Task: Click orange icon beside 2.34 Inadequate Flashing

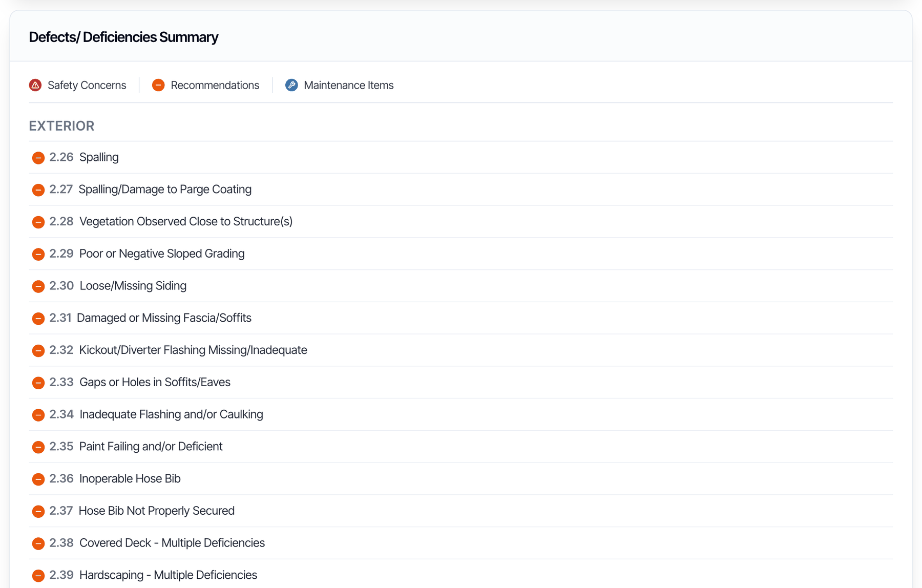Action: point(38,415)
